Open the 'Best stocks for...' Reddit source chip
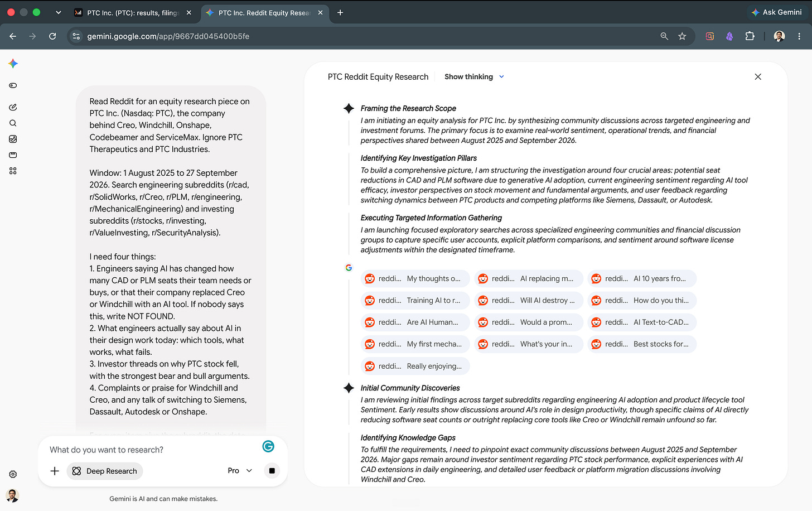This screenshot has height=511, width=812. pyautogui.click(x=642, y=344)
